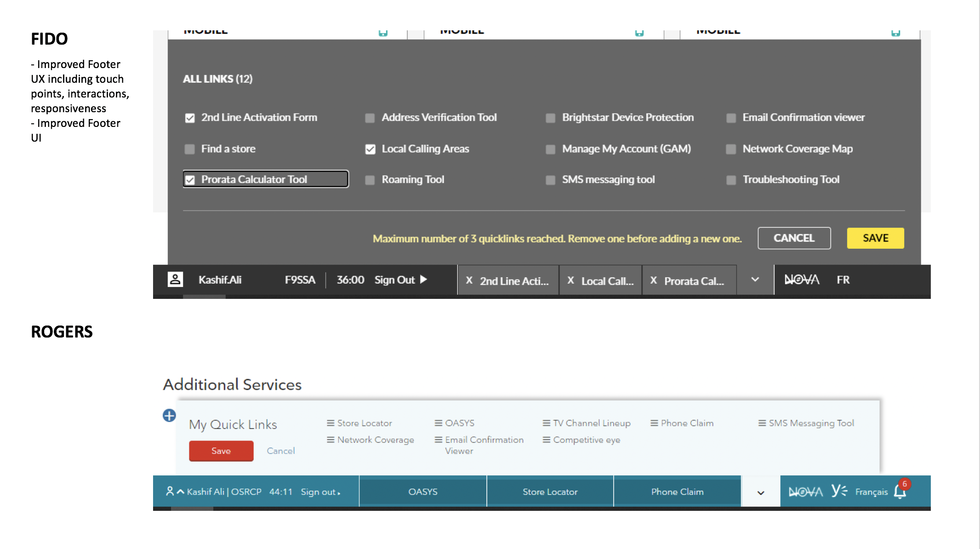Check Brightstar Device Protection checkbox
This screenshot has height=549, width=980.
pyautogui.click(x=550, y=118)
